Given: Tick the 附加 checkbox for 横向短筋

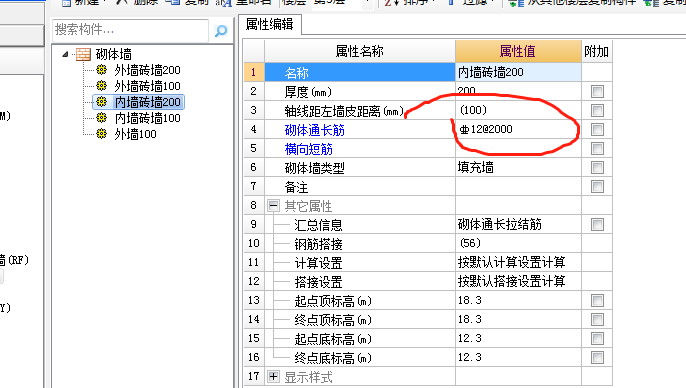Looking at the screenshot, I should click(x=597, y=148).
